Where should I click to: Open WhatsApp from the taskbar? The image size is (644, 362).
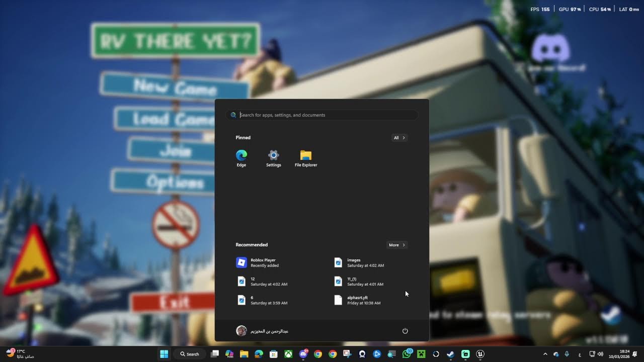pyautogui.click(x=407, y=354)
